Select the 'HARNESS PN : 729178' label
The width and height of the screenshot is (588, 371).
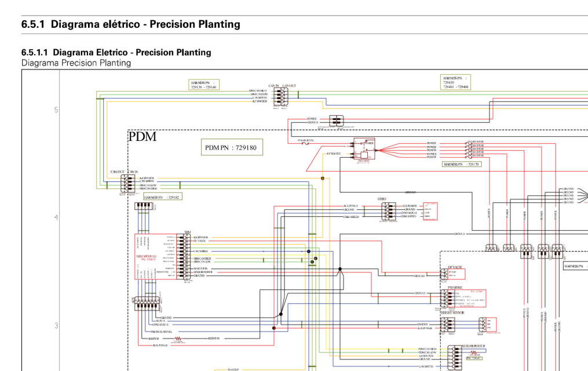461,164
